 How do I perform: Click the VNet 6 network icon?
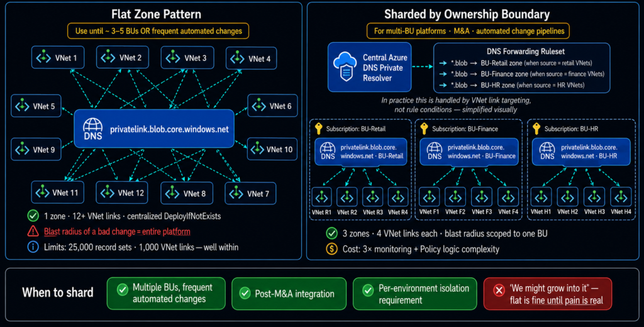pyautogui.click(x=258, y=106)
